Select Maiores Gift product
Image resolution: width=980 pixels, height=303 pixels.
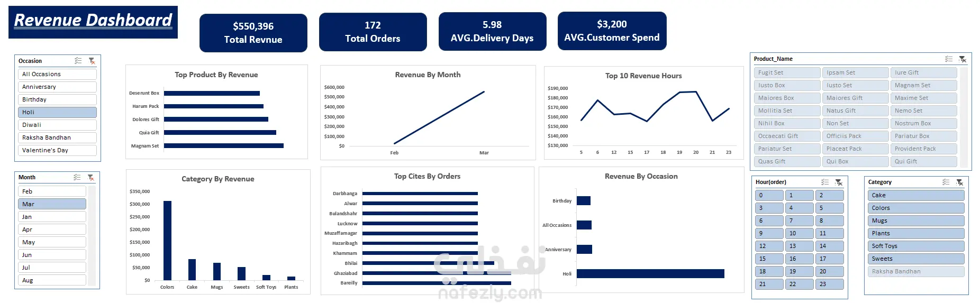[855, 98]
